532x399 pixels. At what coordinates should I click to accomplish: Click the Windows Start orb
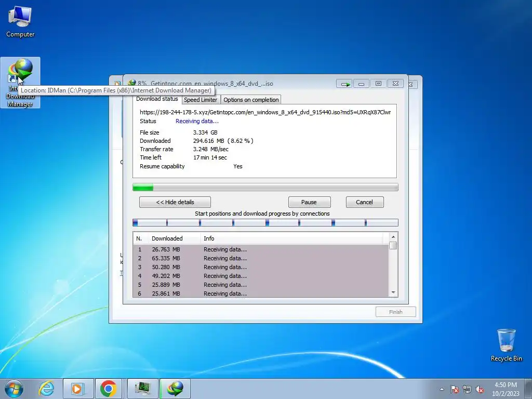14,389
